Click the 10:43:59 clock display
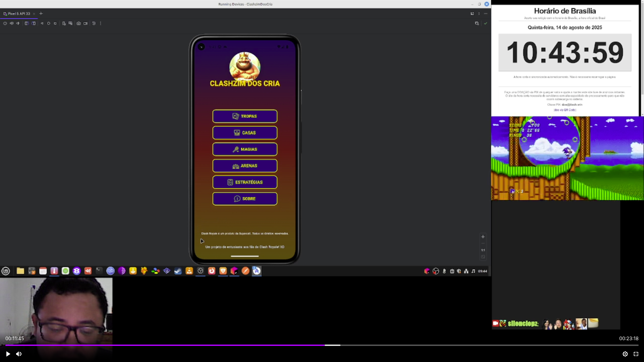 pyautogui.click(x=565, y=53)
